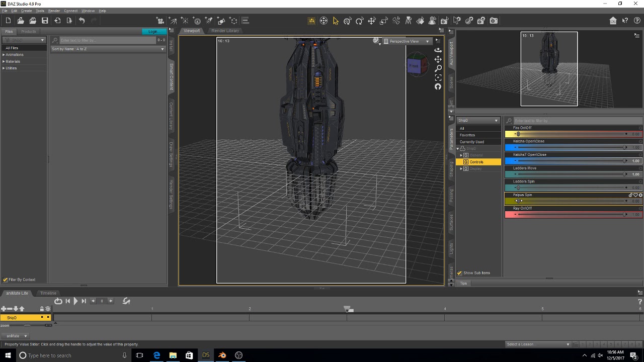Screen dimensions: 644x362
Task: Click the Parameters filter text field
Action: tap(577, 121)
